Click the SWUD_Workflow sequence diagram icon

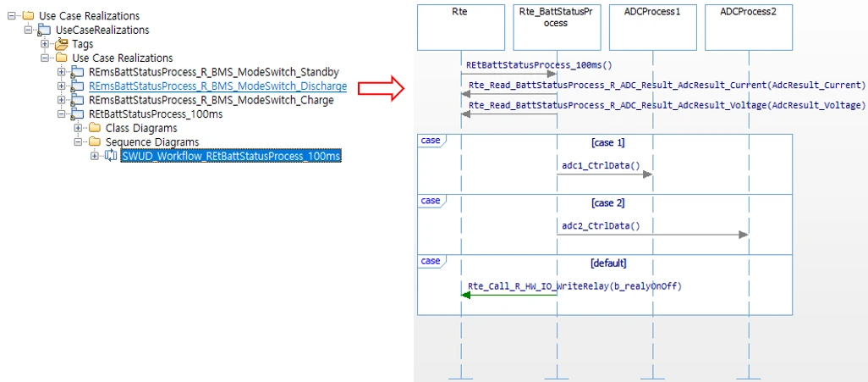click(x=112, y=157)
